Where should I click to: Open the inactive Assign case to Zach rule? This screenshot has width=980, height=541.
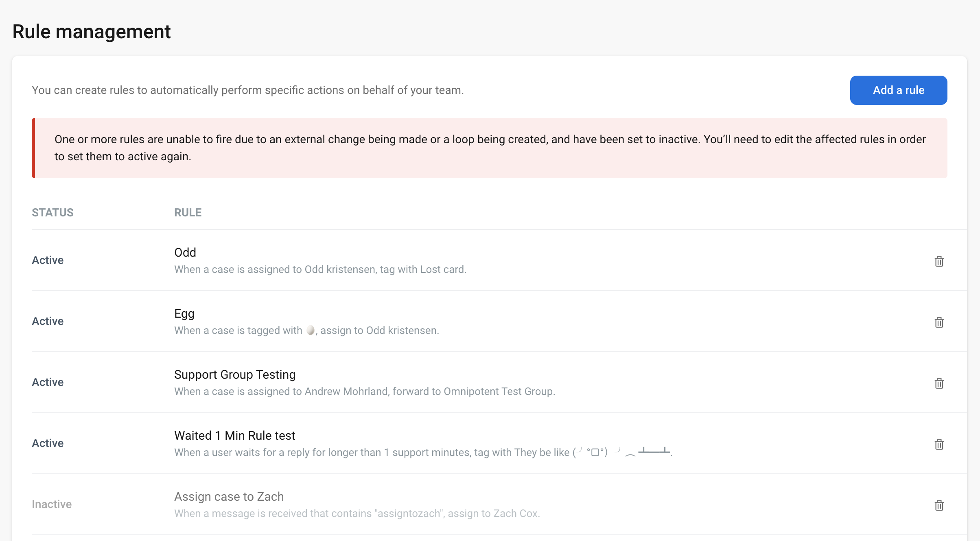229,497
